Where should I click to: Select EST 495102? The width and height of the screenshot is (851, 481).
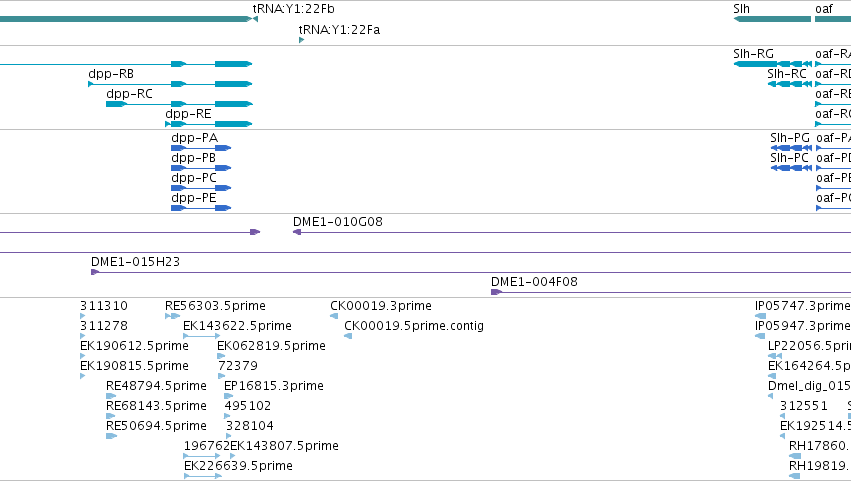tap(247, 407)
